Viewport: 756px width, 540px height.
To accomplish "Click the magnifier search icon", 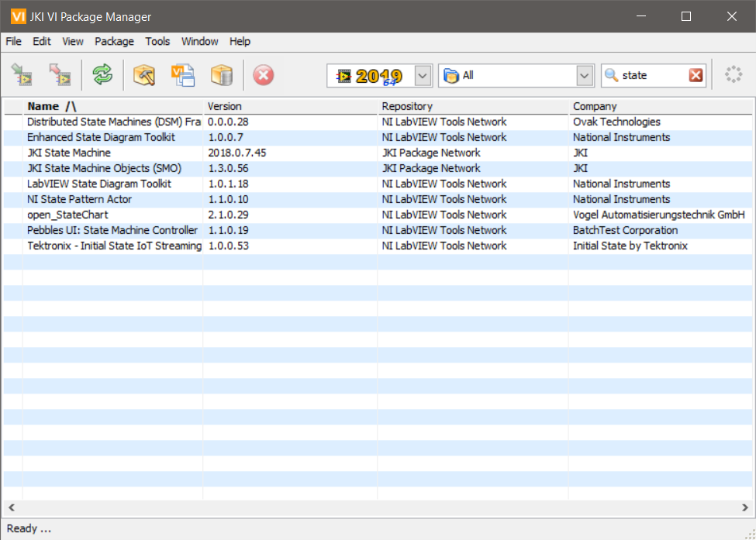I will point(611,75).
